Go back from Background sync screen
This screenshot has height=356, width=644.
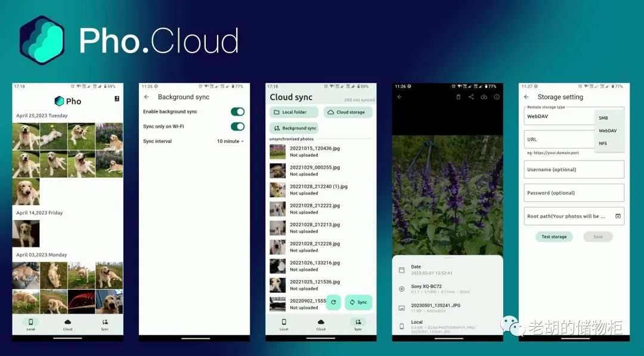tap(147, 97)
